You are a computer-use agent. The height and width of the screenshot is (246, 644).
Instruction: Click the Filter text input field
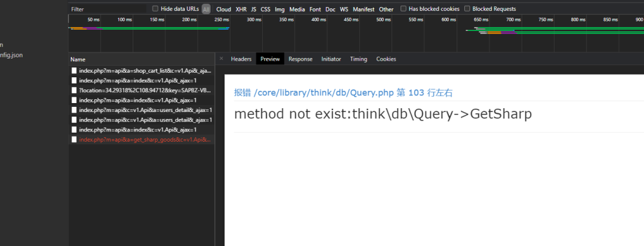108,9
